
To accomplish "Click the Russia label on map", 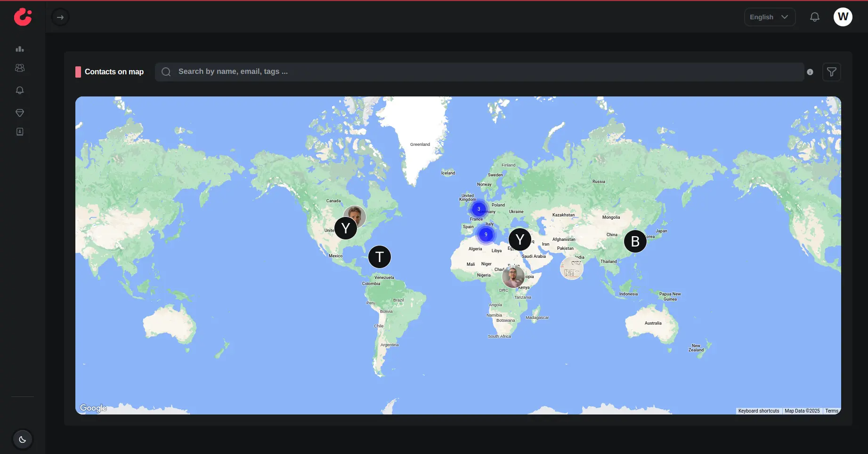I will (x=599, y=182).
